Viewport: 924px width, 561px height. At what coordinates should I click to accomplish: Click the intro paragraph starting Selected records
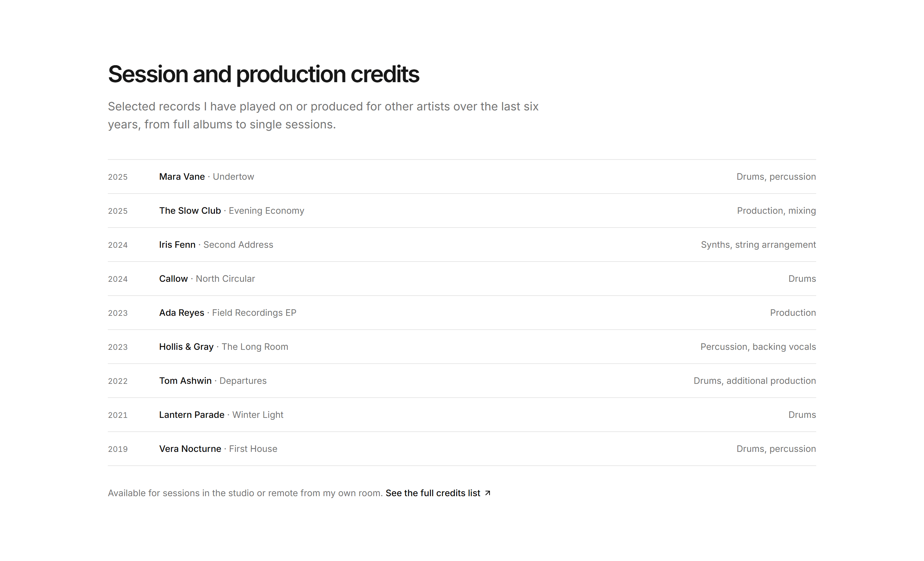(323, 116)
